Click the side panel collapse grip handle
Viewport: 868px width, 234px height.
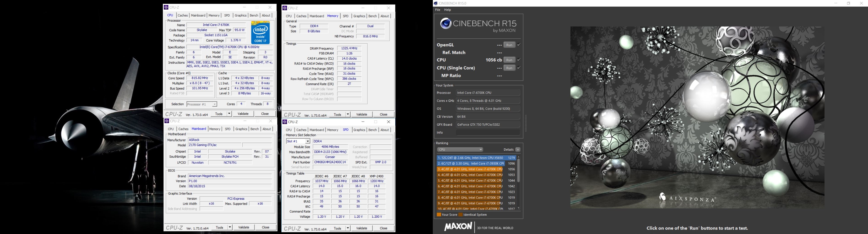526,123
